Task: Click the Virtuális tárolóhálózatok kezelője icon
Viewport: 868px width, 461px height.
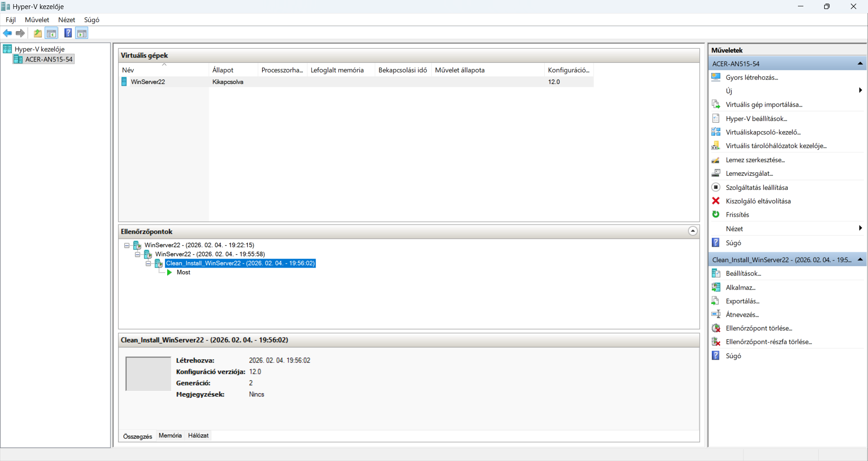Action: tap(716, 146)
